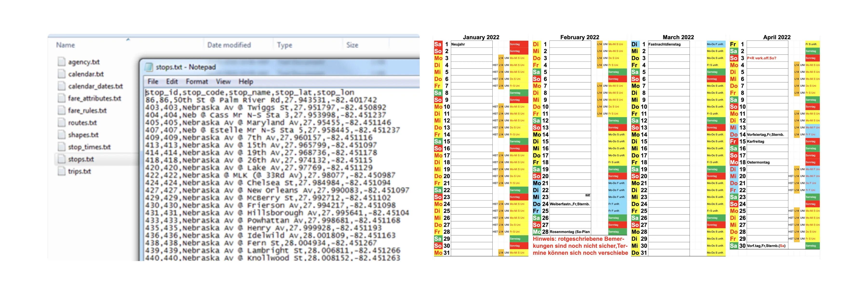The image size is (868, 295).
Task: Click the Nebraska Av @ Chelsea St line
Action: tap(268, 183)
